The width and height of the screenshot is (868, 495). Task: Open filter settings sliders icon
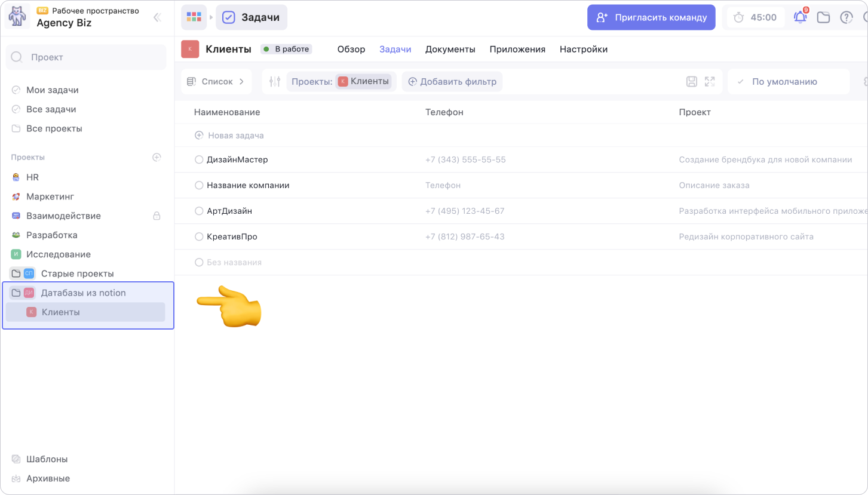[275, 82]
